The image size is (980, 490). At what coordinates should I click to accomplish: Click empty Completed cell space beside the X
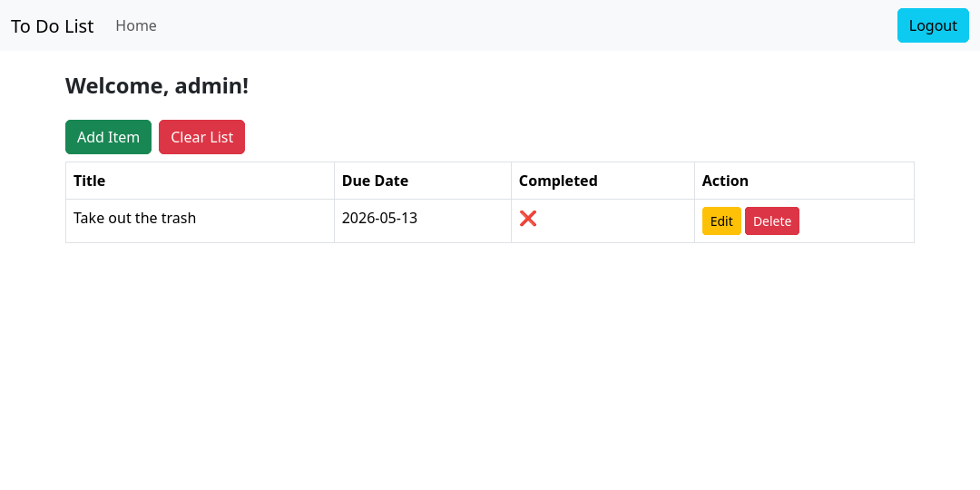coord(615,220)
